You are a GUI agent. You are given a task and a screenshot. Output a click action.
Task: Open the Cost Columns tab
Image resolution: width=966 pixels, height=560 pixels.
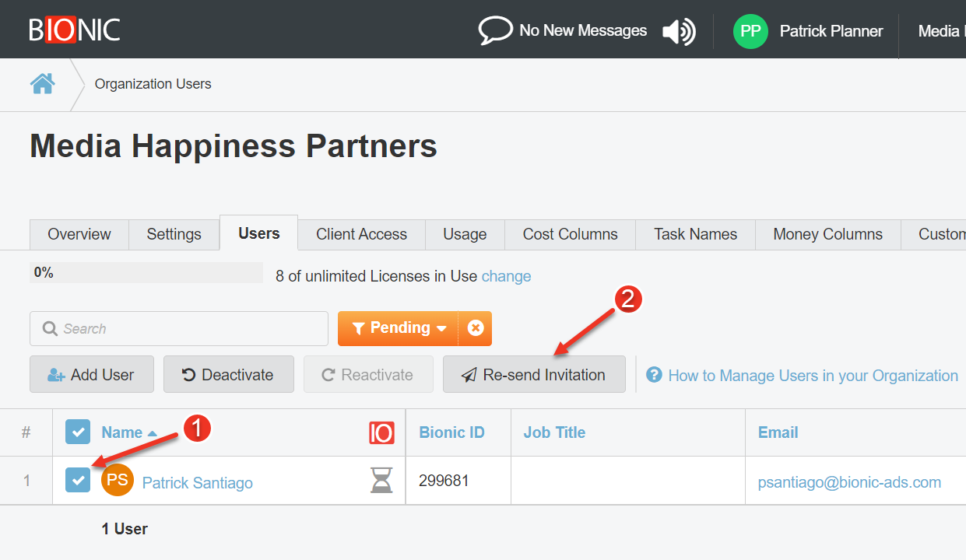[x=570, y=234]
